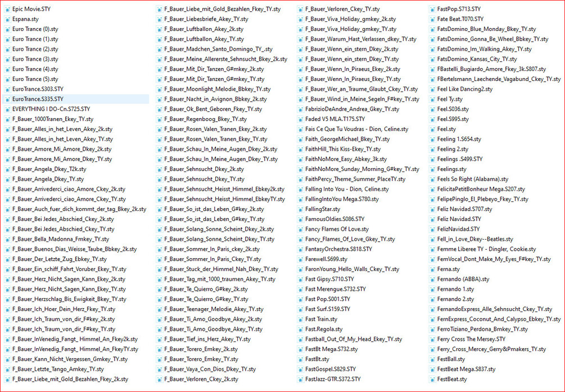Image resolution: width=565 pixels, height=392 pixels.
Task: Select F_Bauer_Teenager_Melodie_Akey_TY.sty
Action: tap(214, 309)
